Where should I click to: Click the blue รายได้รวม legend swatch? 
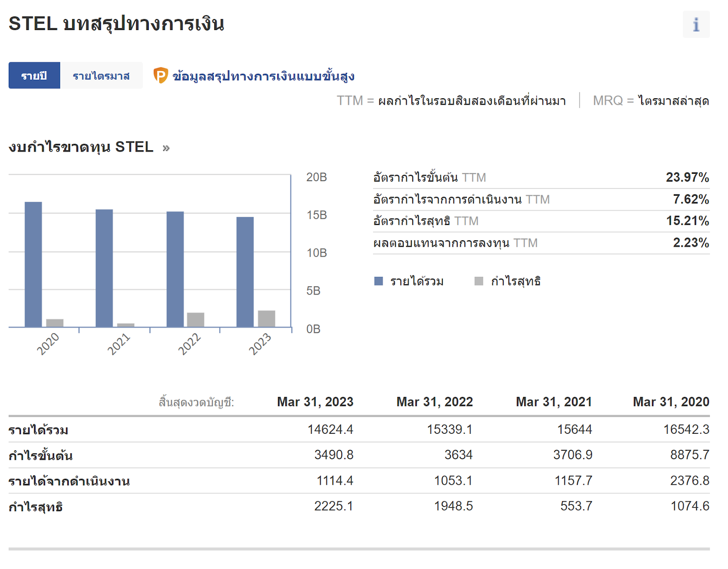point(378,281)
